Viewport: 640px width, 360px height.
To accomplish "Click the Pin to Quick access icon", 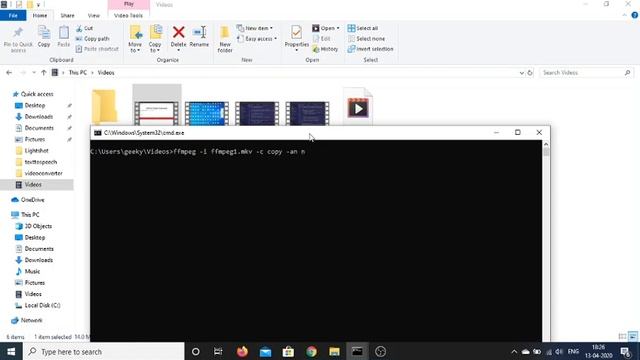I will (18, 39).
